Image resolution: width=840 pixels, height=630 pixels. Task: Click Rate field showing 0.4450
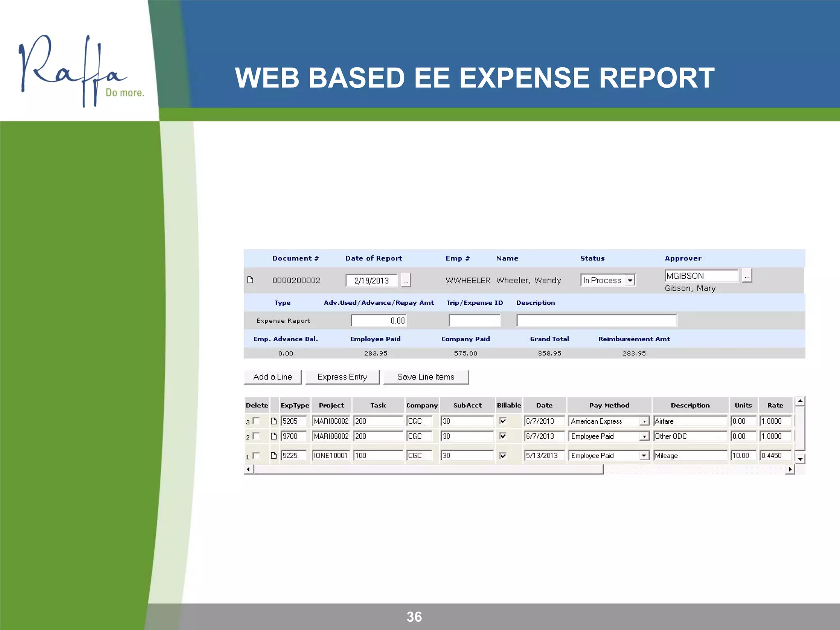[x=775, y=456]
